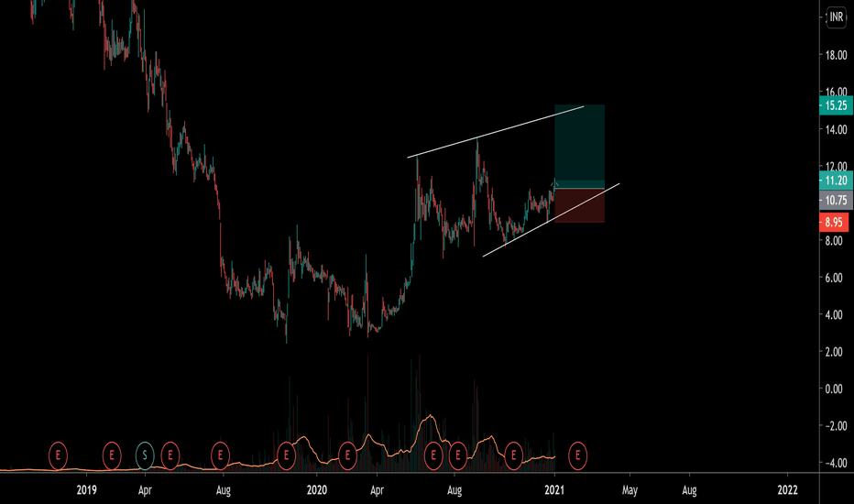This screenshot has height=504, width=854.
Task: Click the green S split marker near Apr 2019
Action: coord(145,455)
